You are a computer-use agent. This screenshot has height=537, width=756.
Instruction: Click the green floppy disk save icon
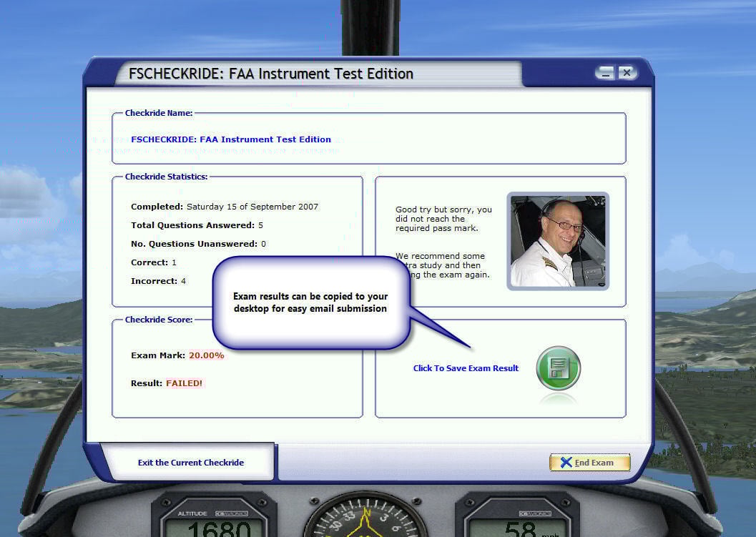point(559,368)
